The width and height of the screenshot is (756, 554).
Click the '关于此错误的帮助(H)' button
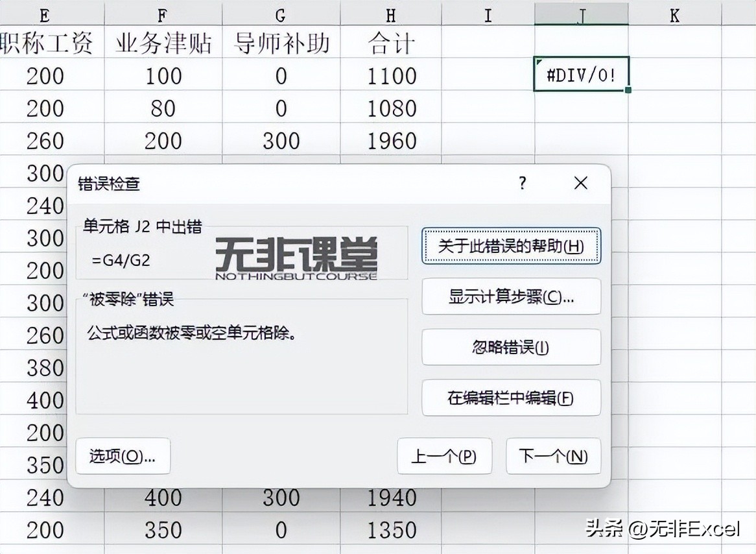point(511,247)
